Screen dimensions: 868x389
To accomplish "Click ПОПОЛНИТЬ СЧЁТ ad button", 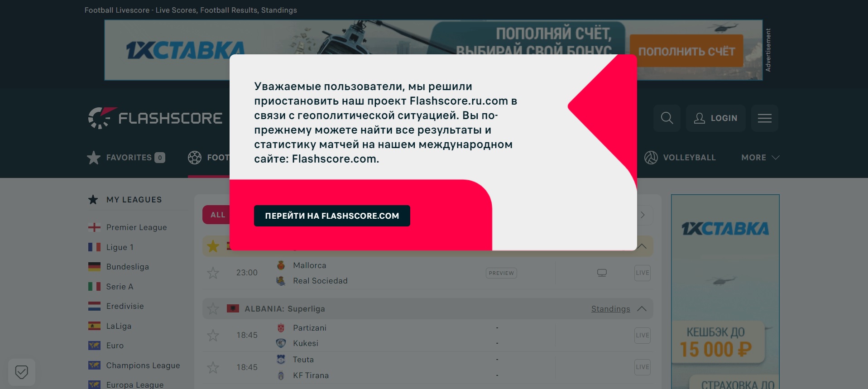I will 686,51.
